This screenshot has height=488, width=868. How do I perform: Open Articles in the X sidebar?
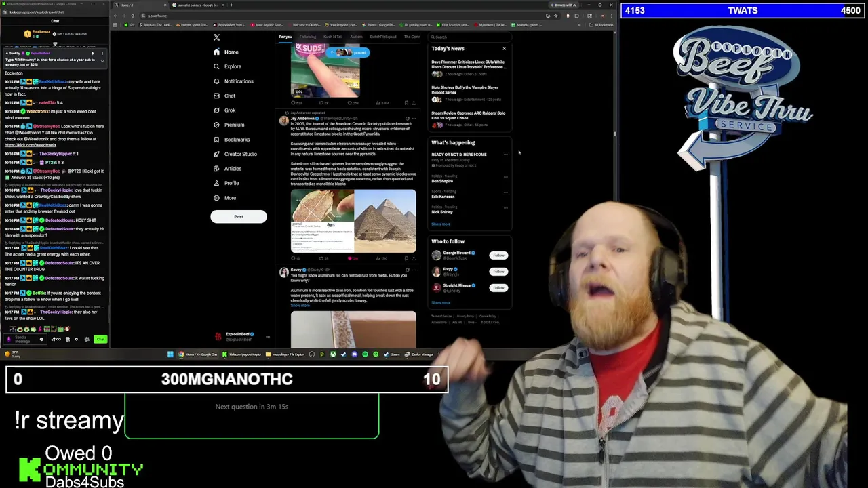click(x=227, y=169)
